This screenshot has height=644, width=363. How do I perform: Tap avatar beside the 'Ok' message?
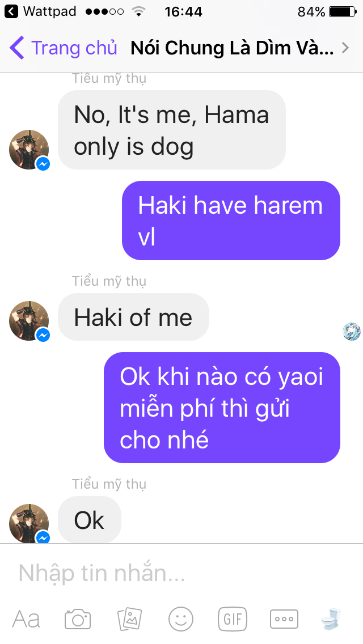[29, 523]
